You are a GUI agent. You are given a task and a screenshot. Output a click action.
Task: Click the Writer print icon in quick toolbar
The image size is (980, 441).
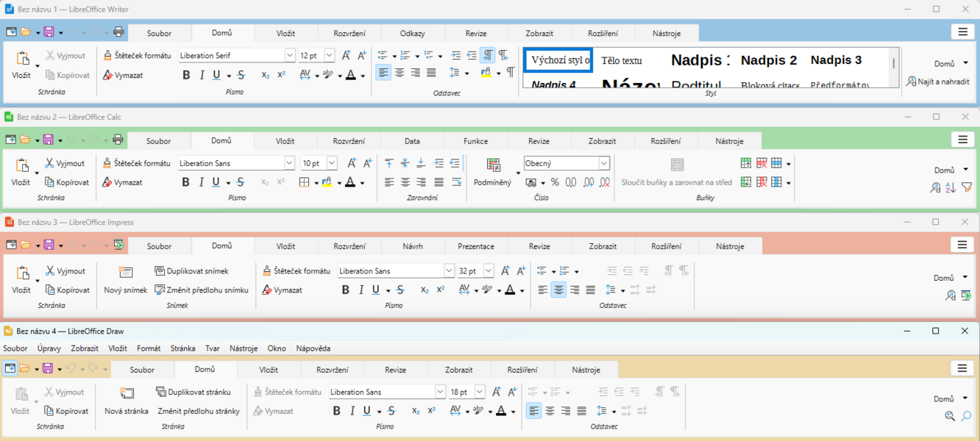tap(118, 32)
